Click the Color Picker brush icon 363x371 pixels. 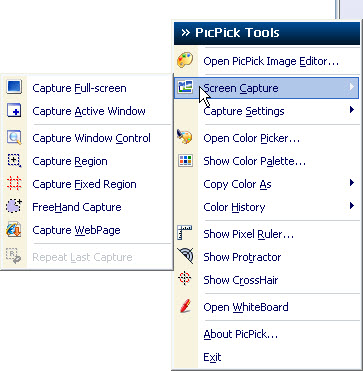tap(185, 137)
